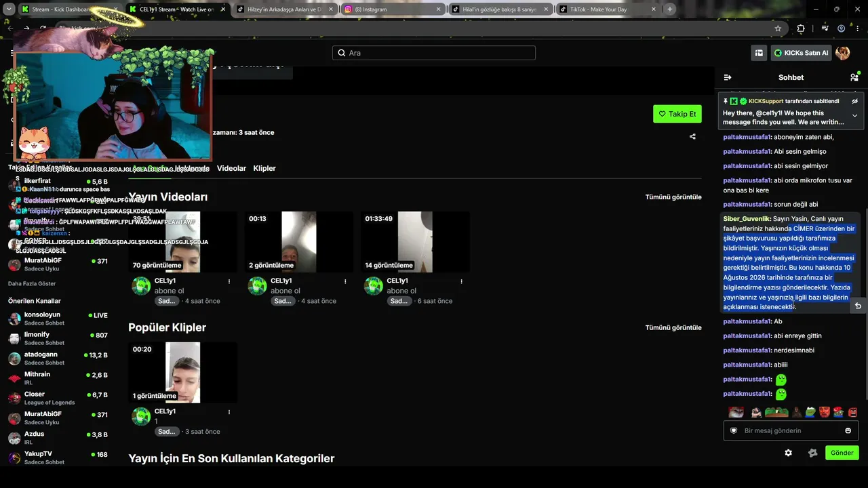This screenshot has width=868, height=488.
Task: Open the Chrome three-dot menu
Action: [x=858, y=28]
